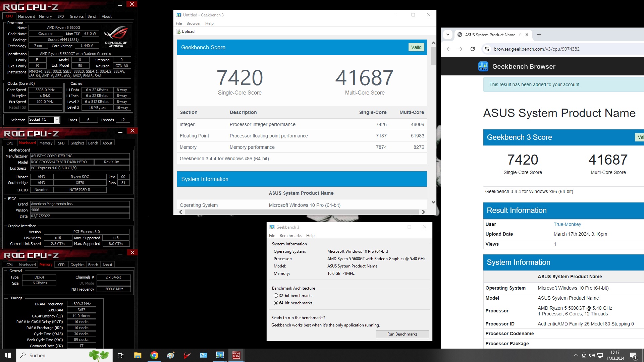The image size is (644, 362).
Task: Click the ROG Republic of Gamers logo
Action: point(116,36)
